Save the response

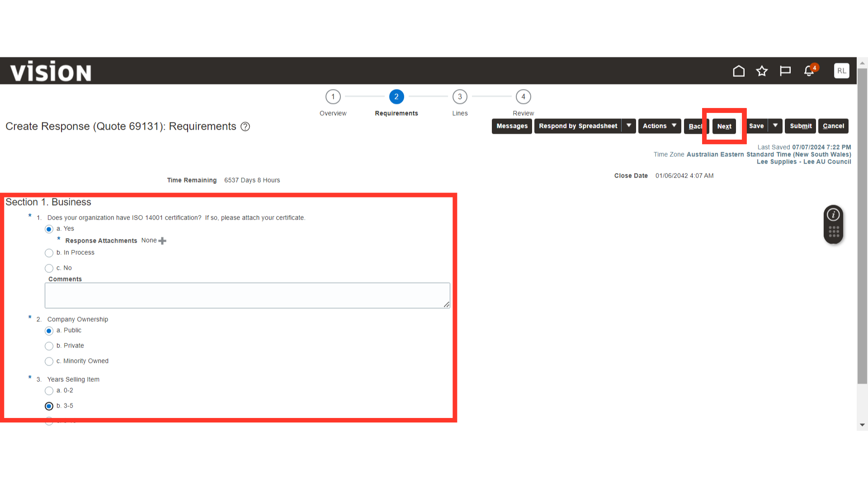pyautogui.click(x=756, y=126)
